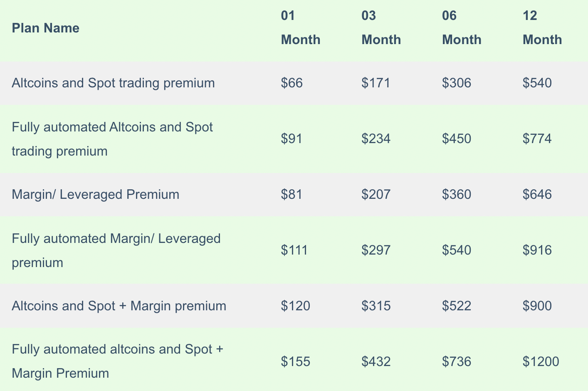
Task: Click the $774 twelve-month price
Action: (537, 139)
